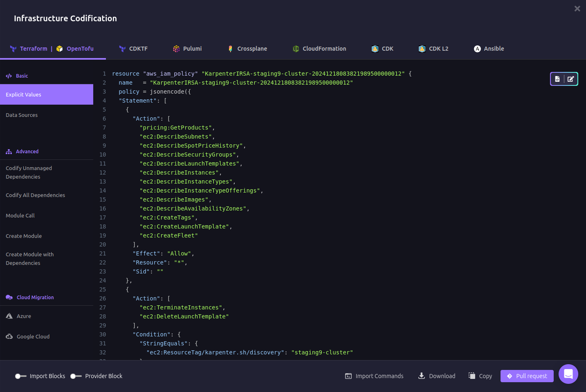The width and height of the screenshot is (586, 392).
Task: Click the Import Commands button
Action: (374, 376)
